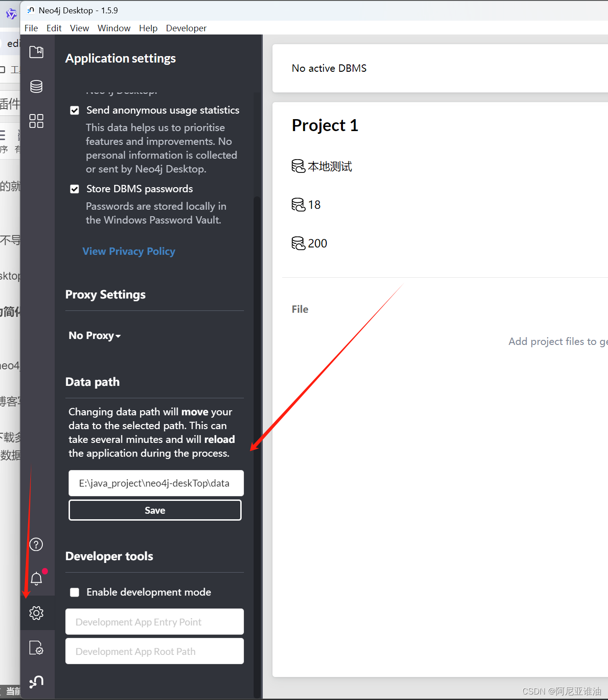Click database icon beside 18
608x700 pixels.
(x=298, y=205)
